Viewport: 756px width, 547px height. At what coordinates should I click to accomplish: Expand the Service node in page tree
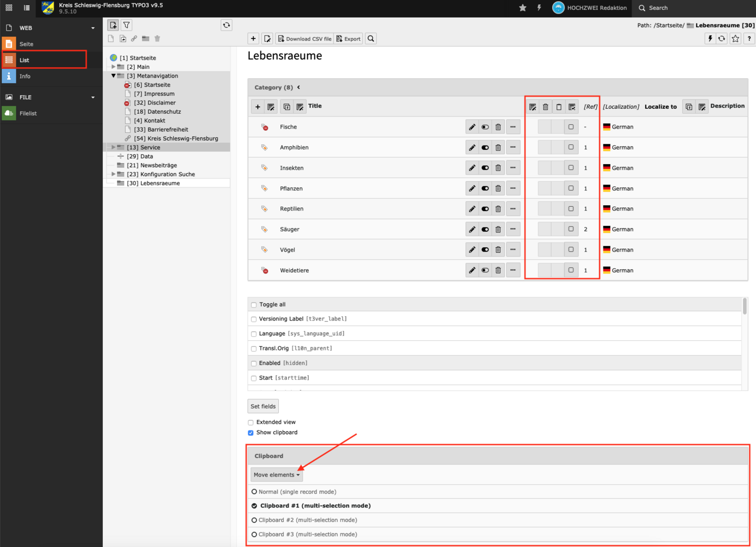114,147
